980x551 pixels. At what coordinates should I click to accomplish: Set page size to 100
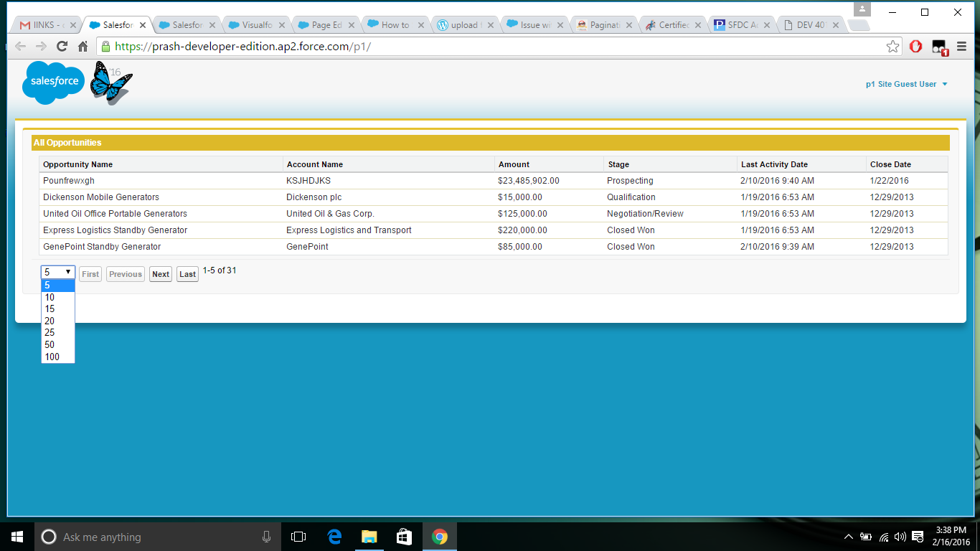(58, 357)
